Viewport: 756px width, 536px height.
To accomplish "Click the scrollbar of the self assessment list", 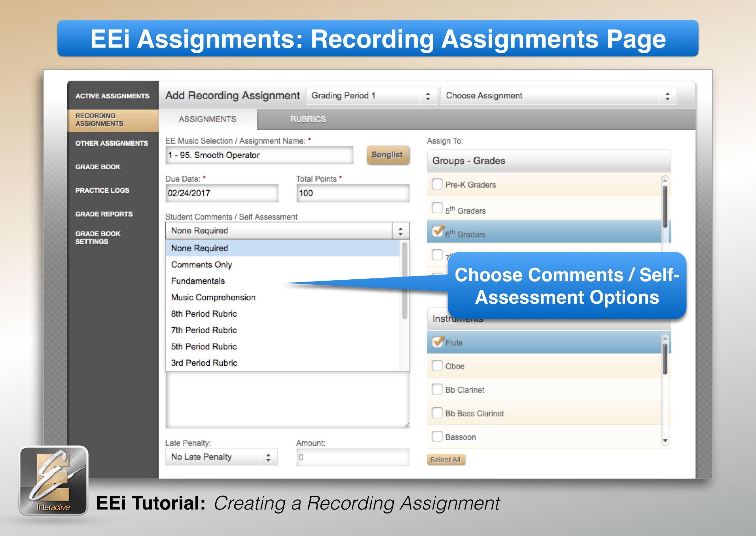I will coord(404,281).
